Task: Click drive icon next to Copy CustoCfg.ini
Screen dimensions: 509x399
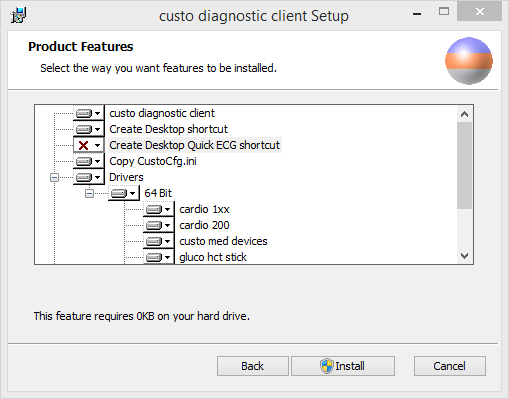Action: point(88,161)
